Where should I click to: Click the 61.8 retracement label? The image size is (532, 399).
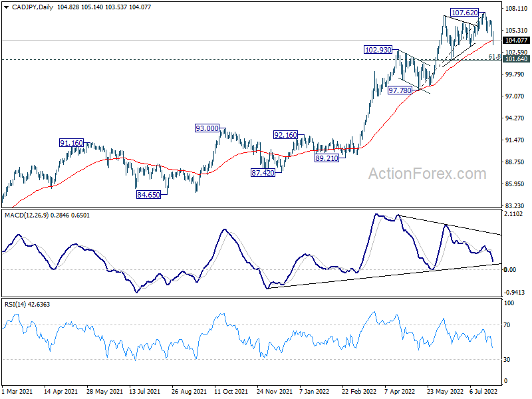494,57
